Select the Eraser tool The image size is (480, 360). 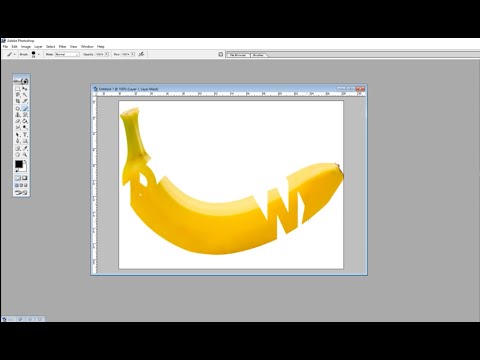[x=18, y=121]
